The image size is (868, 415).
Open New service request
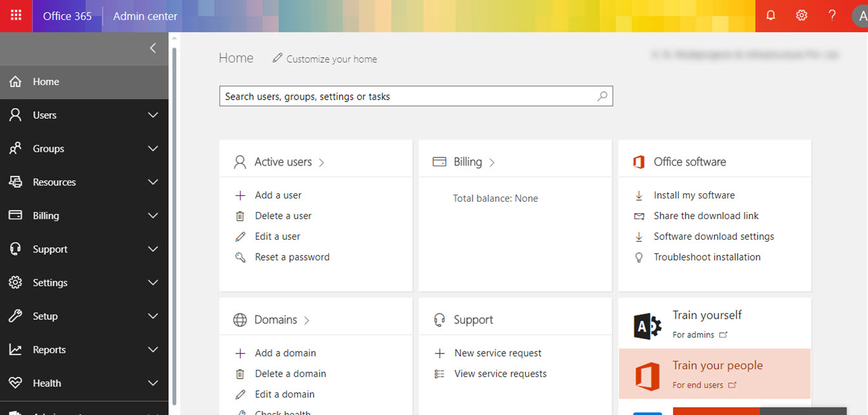tap(498, 353)
